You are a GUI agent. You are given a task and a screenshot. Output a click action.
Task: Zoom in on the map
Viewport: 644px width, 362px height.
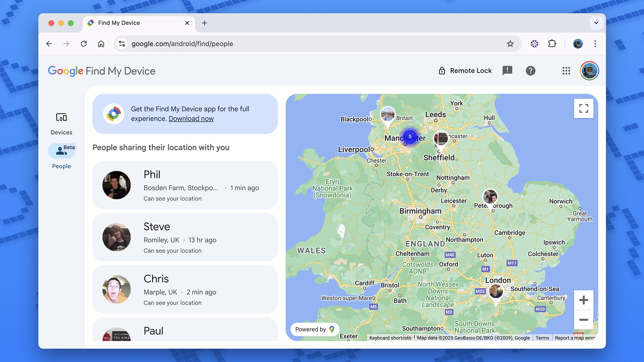(x=583, y=300)
